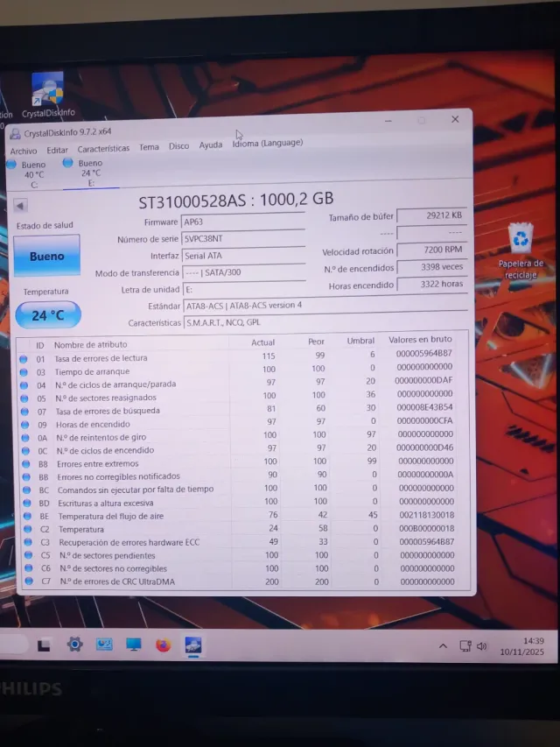
Task: Click the Nombre de atributo column header
Action: (x=90, y=344)
